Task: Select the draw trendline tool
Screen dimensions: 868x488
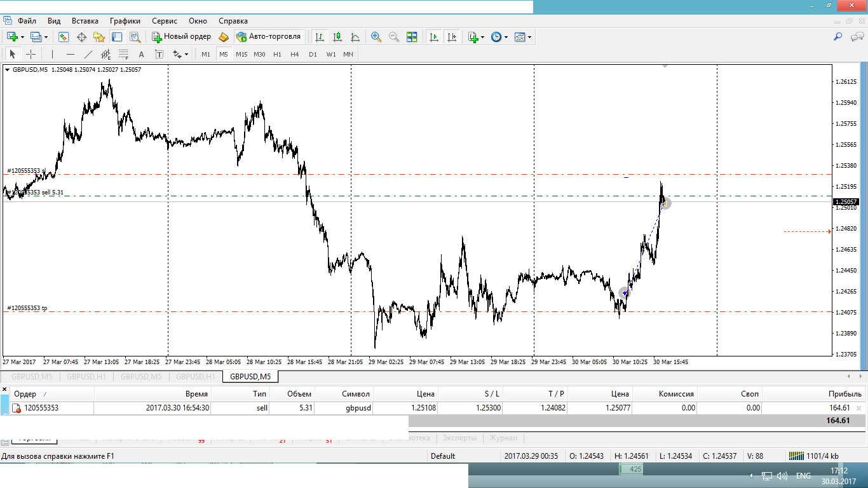Action: tap(88, 55)
